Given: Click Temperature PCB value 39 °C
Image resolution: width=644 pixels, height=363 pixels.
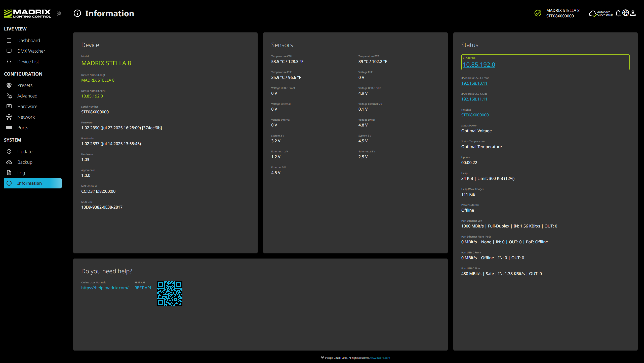Looking at the screenshot, I should [373, 61].
